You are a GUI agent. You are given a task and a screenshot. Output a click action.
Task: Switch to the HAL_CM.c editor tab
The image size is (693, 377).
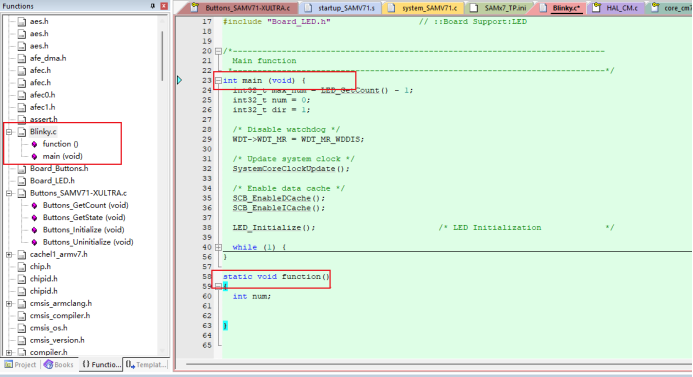[616, 8]
